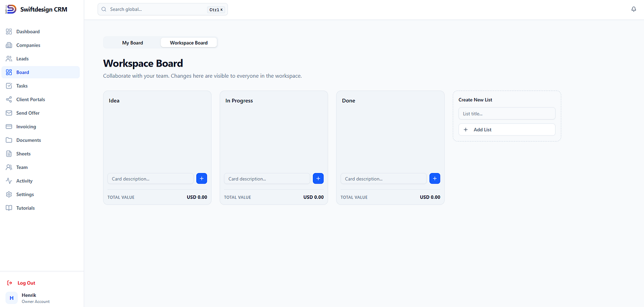Viewport: 644px width, 307px height.
Task: Open the Leads section
Action: (x=41, y=59)
